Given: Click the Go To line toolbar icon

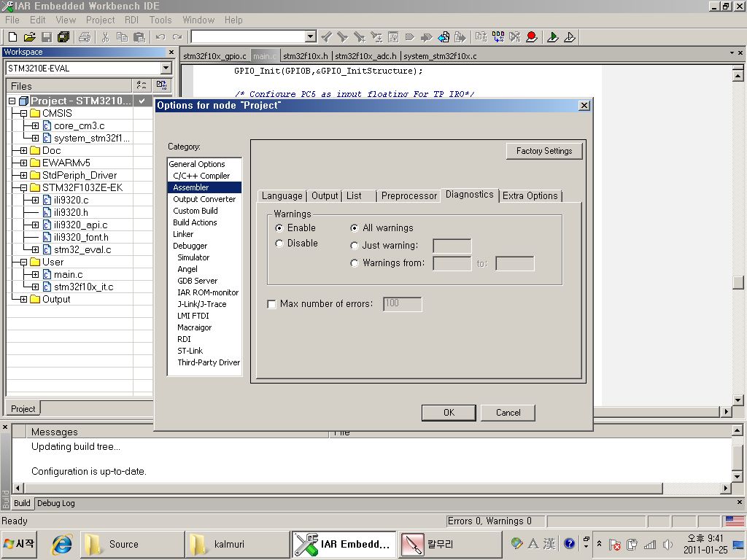Looking at the screenshot, I should tap(393, 36).
